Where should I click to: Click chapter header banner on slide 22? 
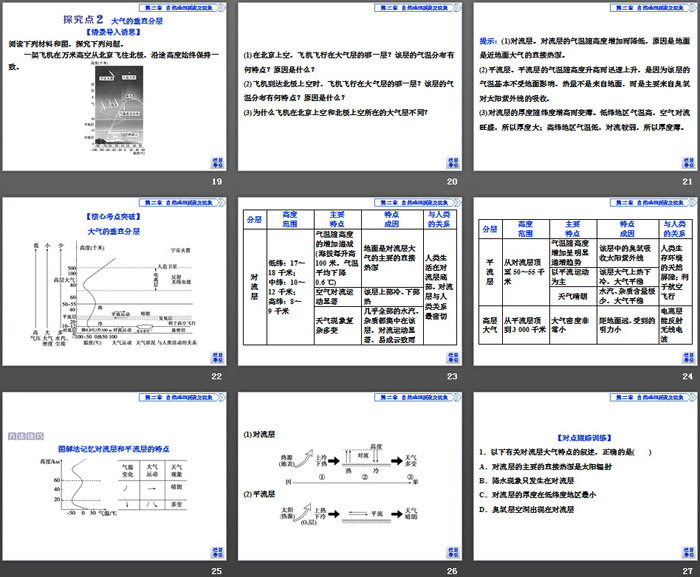pyautogui.click(x=182, y=202)
